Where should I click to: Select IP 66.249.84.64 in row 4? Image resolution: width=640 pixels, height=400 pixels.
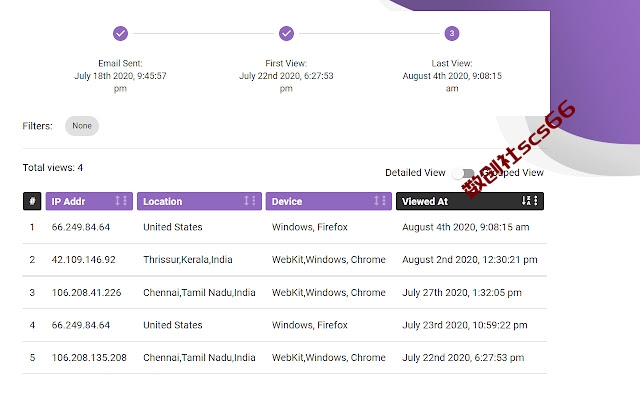click(81, 325)
